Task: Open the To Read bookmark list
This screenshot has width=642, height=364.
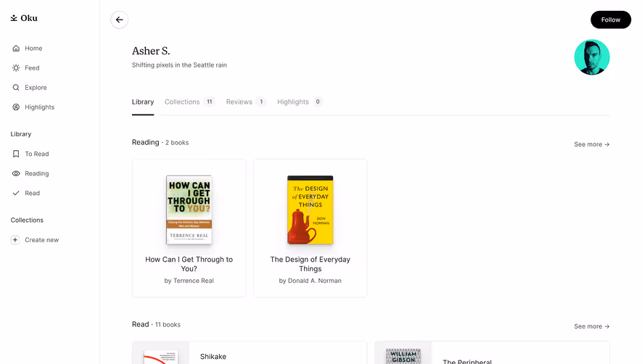Action: (30, 154)
